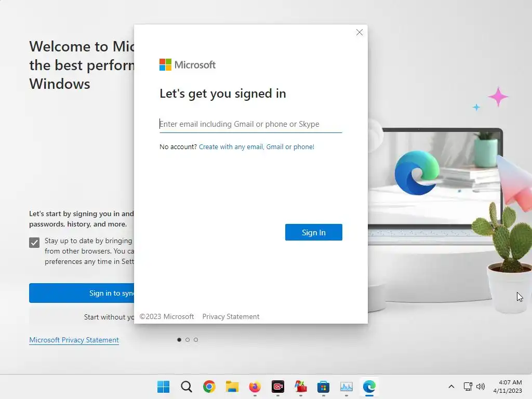Show hidden system tray icons
This screenshot has width=532, height=399.
[x=451, y=387]
